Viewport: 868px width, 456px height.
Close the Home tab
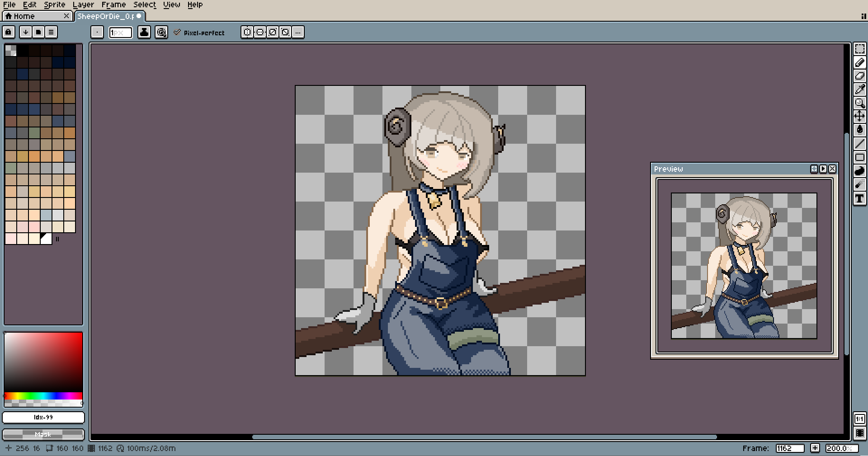(x=66, y=16)
